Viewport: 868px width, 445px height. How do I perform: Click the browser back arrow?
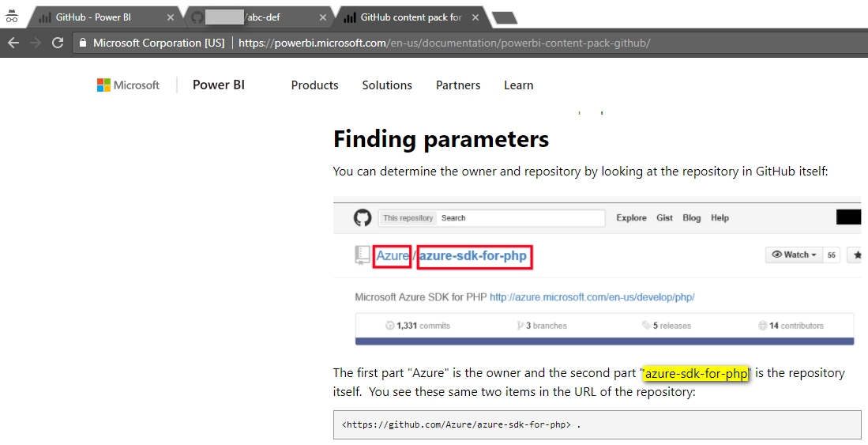(13, 43)
